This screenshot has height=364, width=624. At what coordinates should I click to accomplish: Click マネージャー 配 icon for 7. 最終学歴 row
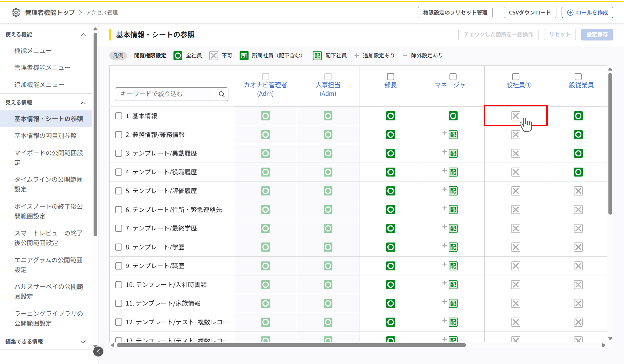coord(453,228)
